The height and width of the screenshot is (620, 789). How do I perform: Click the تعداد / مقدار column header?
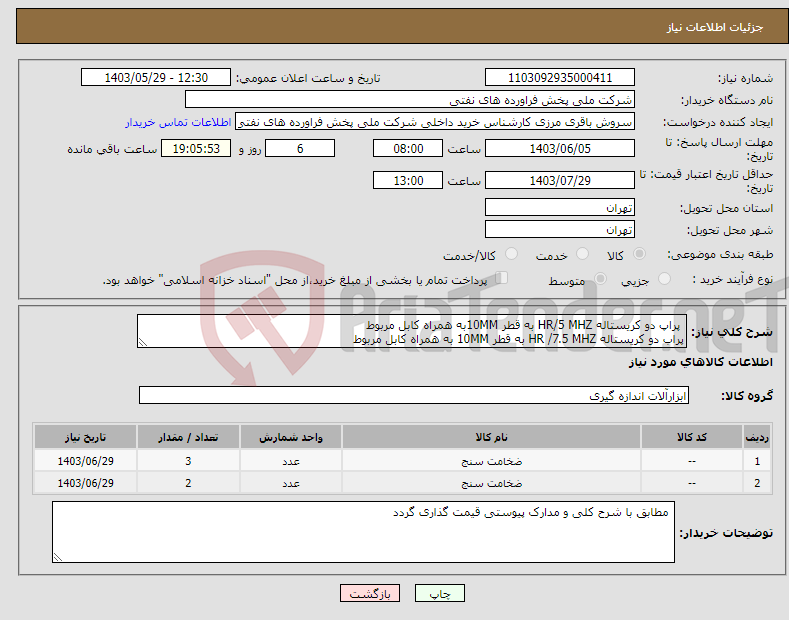pyautogui.click(x=188, y=437)
